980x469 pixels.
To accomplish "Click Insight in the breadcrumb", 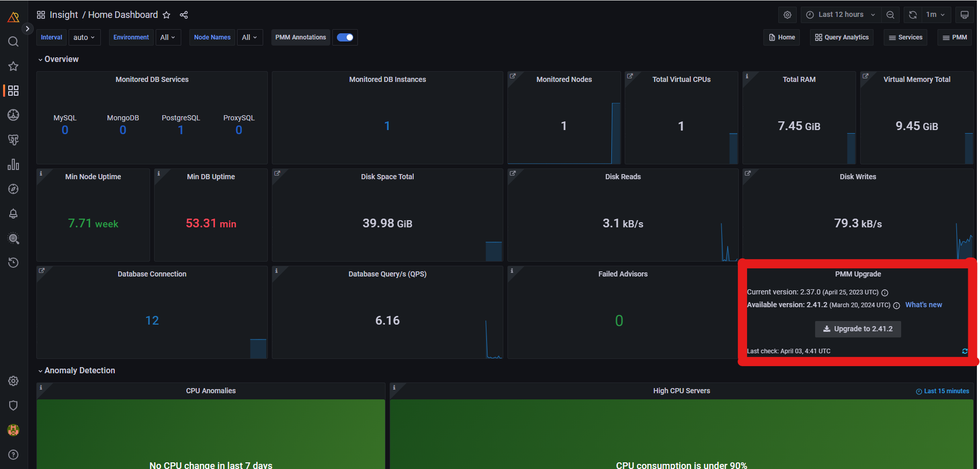I will [x=64, y=15].
